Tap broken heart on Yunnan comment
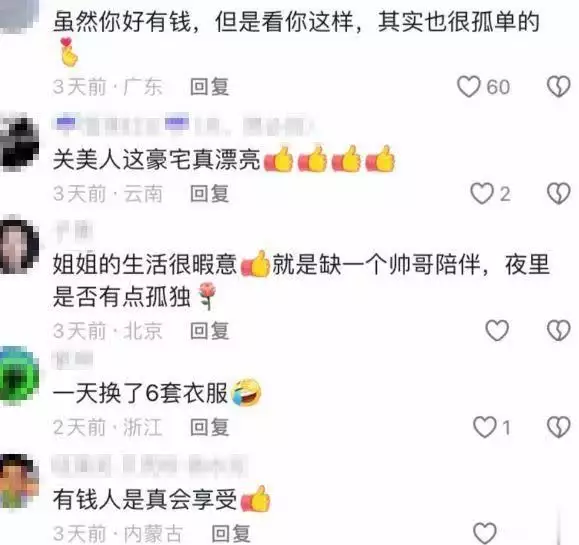This screenshot has height=545, width=579. coord(559,193)
